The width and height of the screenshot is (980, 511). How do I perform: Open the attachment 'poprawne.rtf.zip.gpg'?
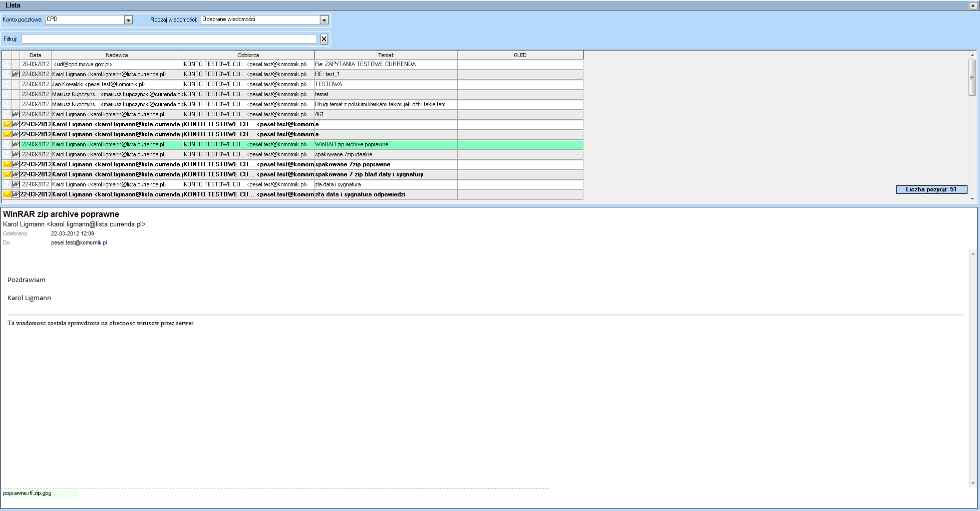28,493
